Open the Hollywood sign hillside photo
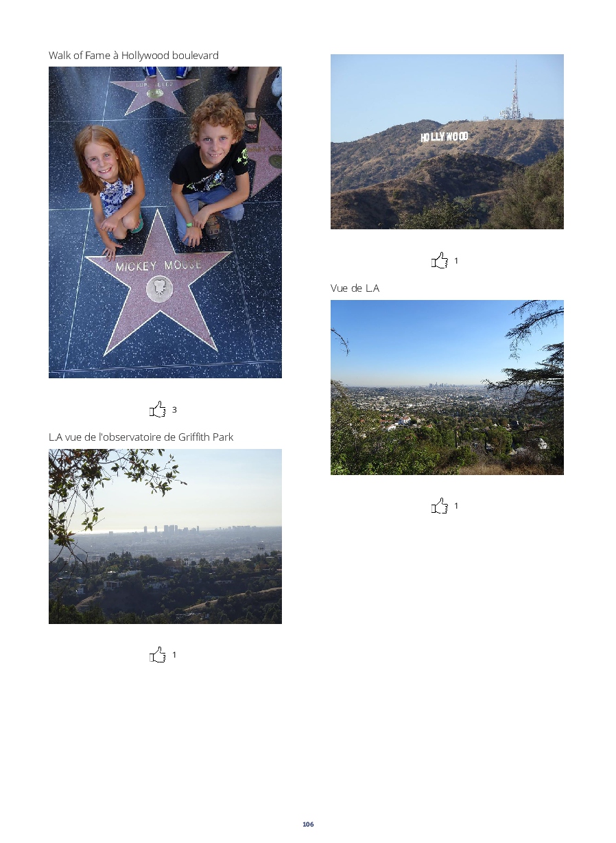 pos(447,141)
